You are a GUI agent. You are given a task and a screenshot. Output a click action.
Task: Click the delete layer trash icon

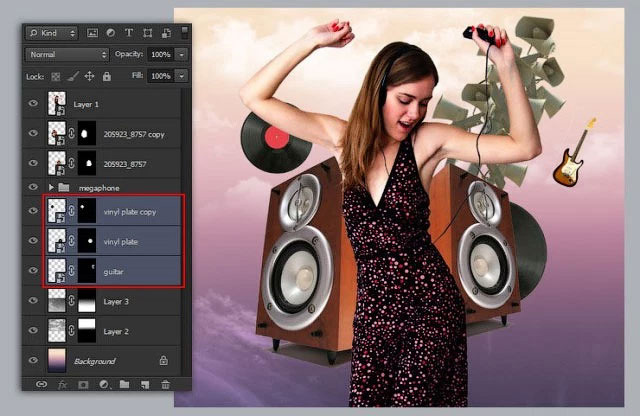coord(165,384)
